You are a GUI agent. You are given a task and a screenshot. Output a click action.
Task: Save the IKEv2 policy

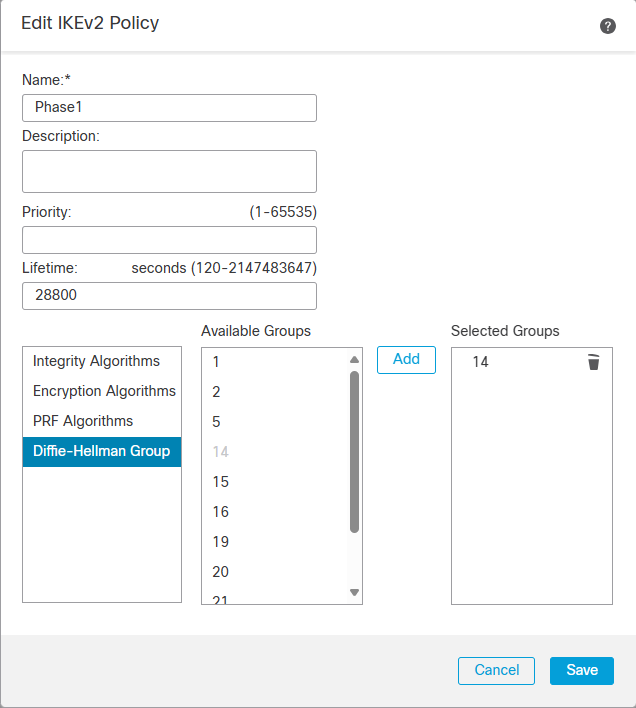582,671
